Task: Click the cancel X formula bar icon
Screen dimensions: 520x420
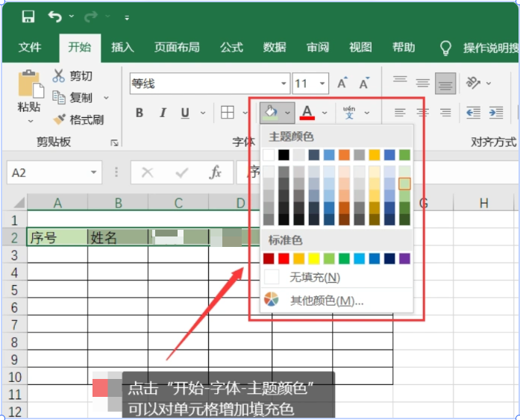Action: (x=147, y=172)
